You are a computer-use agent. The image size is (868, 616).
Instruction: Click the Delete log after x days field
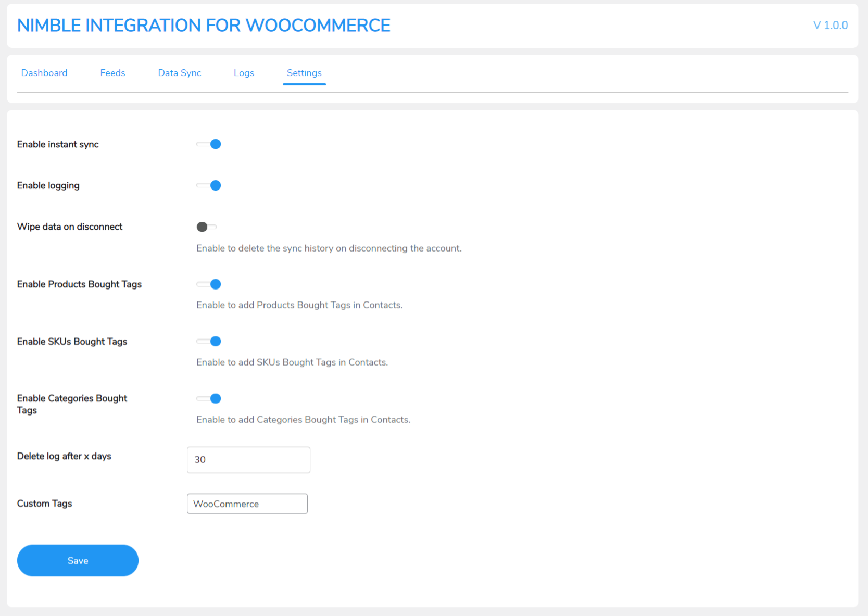(248, 460)
